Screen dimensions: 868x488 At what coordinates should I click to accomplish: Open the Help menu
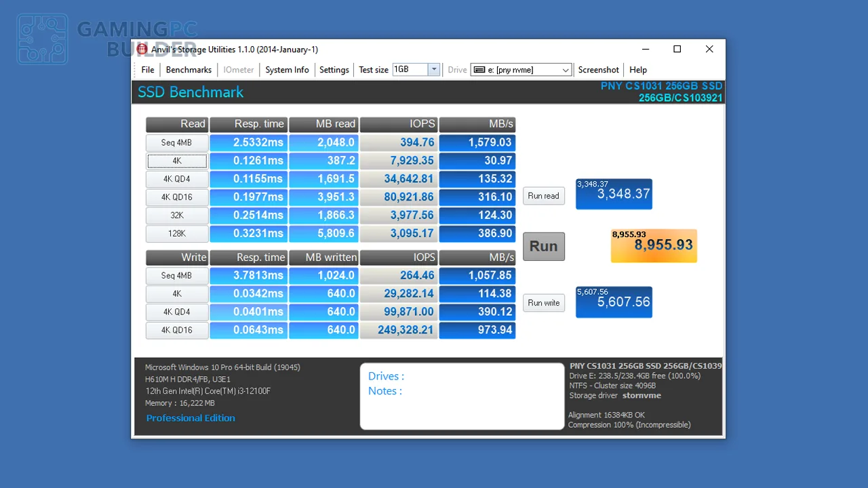pos(638,70)
